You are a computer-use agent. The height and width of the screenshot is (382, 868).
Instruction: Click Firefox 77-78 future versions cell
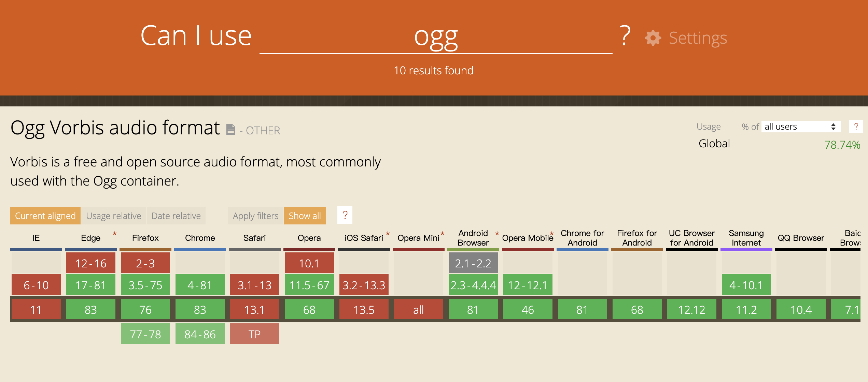pyautogui.click(x=145, y=334)
